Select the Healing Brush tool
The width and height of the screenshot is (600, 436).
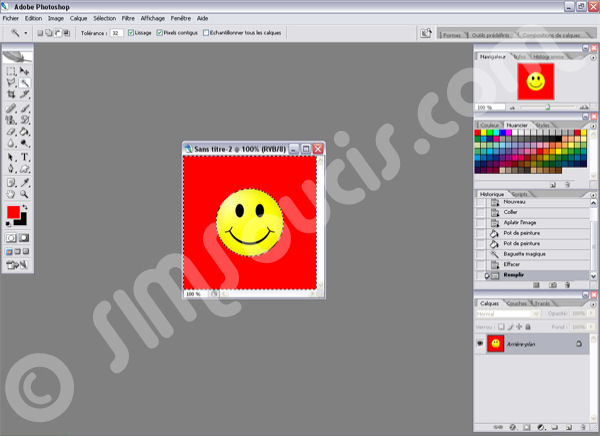coord(11,109)
